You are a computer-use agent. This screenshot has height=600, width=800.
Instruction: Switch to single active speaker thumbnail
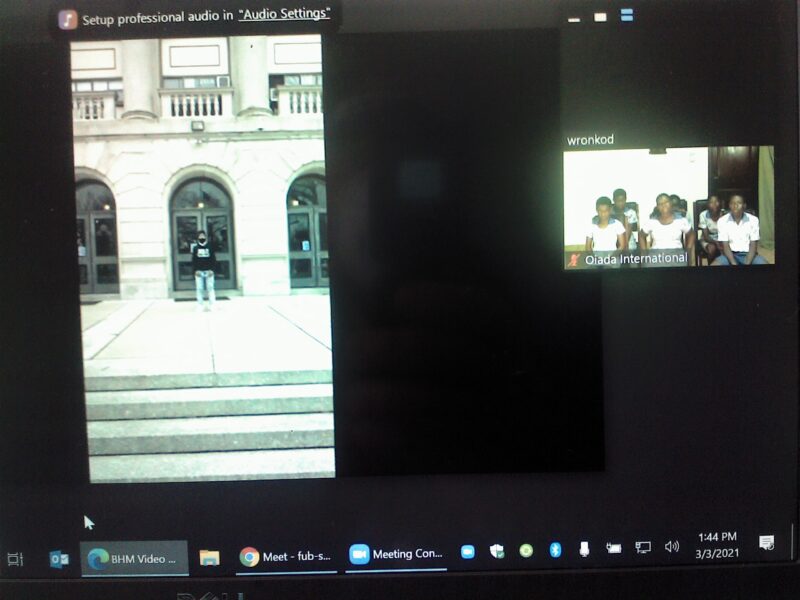600,17
